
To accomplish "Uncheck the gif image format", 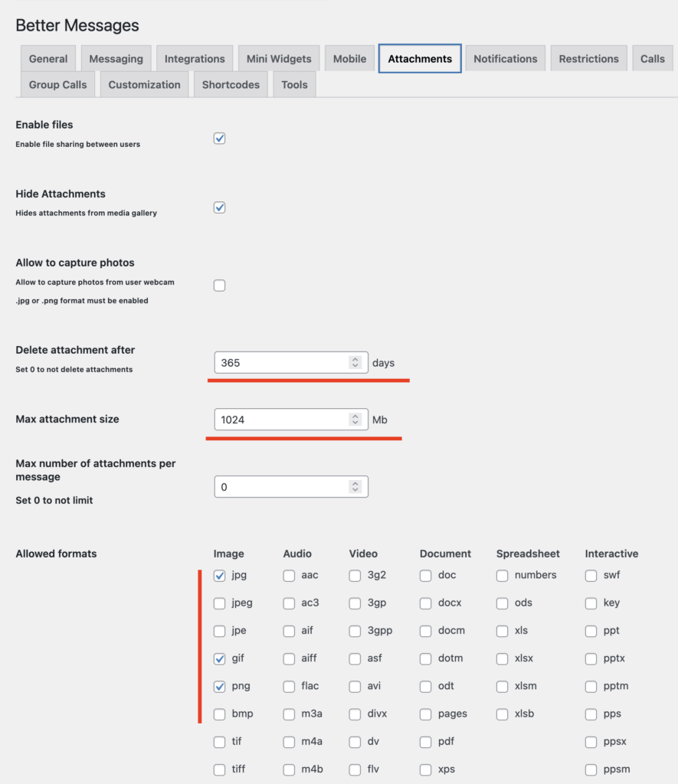I will (220, 658).
